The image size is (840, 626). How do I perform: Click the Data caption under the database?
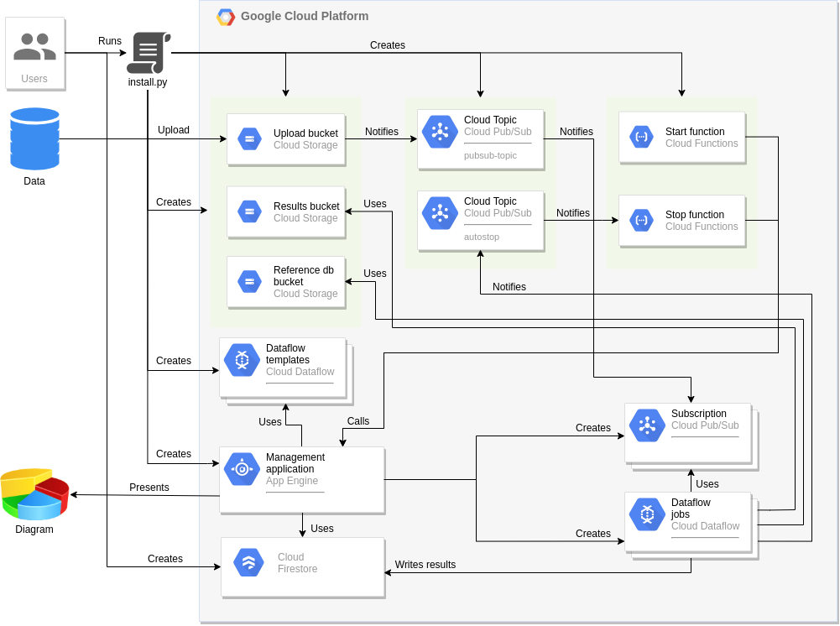pos(34,181)
